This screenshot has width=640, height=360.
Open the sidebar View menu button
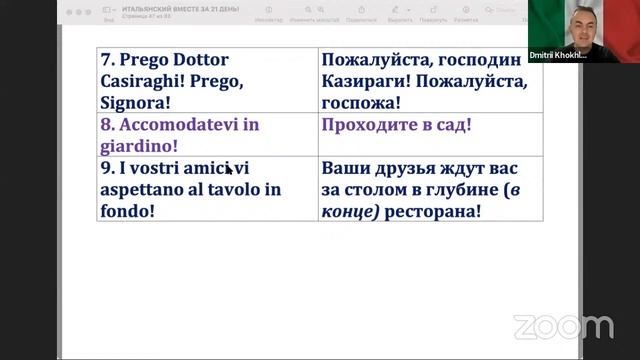[108, 10]
